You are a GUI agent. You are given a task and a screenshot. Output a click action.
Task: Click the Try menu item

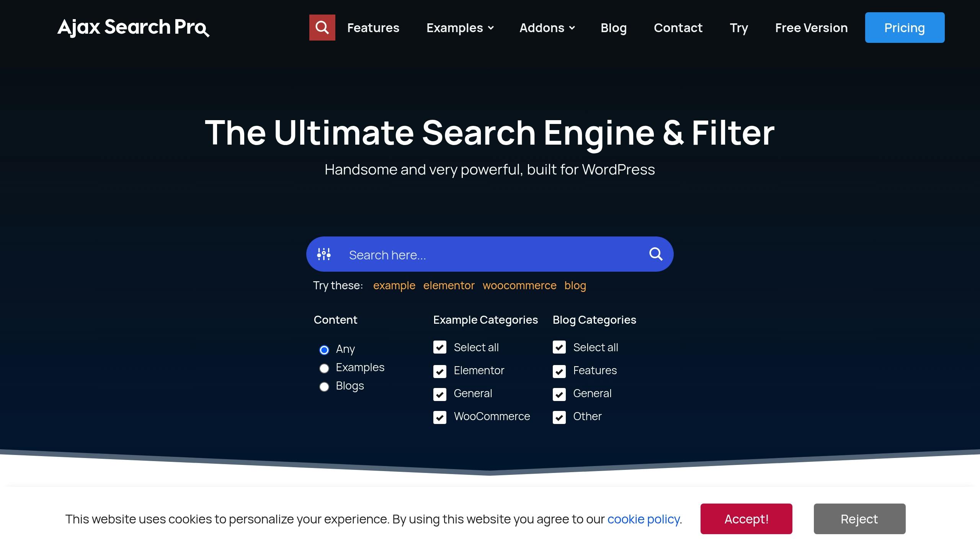coord(739,28)
